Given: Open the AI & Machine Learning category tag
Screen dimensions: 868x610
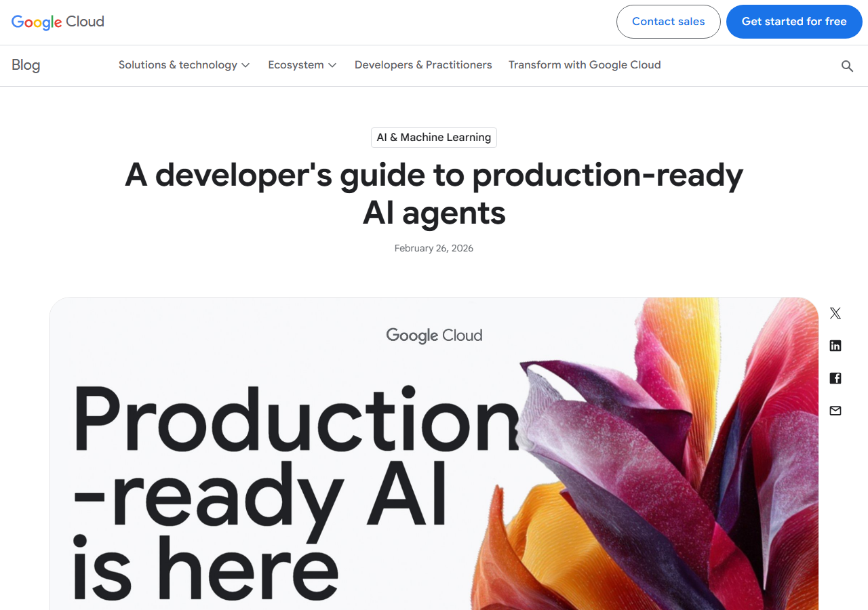Looking at the screenshot, I should [434, 138].
